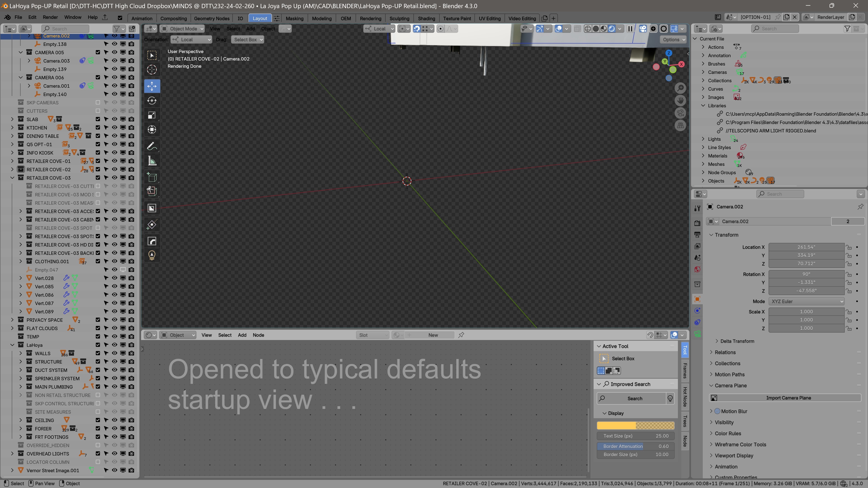Switch to the Geometry Nodes workspace tab
868x488 pixels.
tap(212, 18)
